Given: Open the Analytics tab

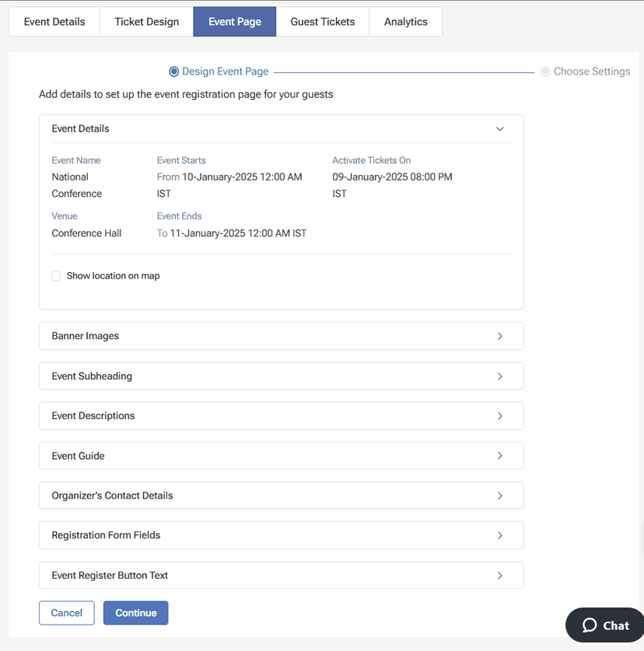Looking at the screenshot, I should (x=406, y=22).
